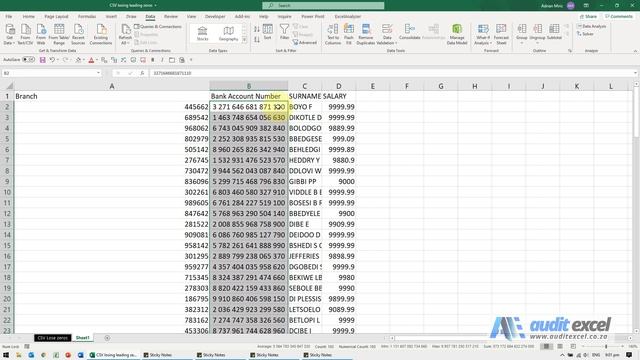Click the red font color swatch

click(x=91, y=60)
